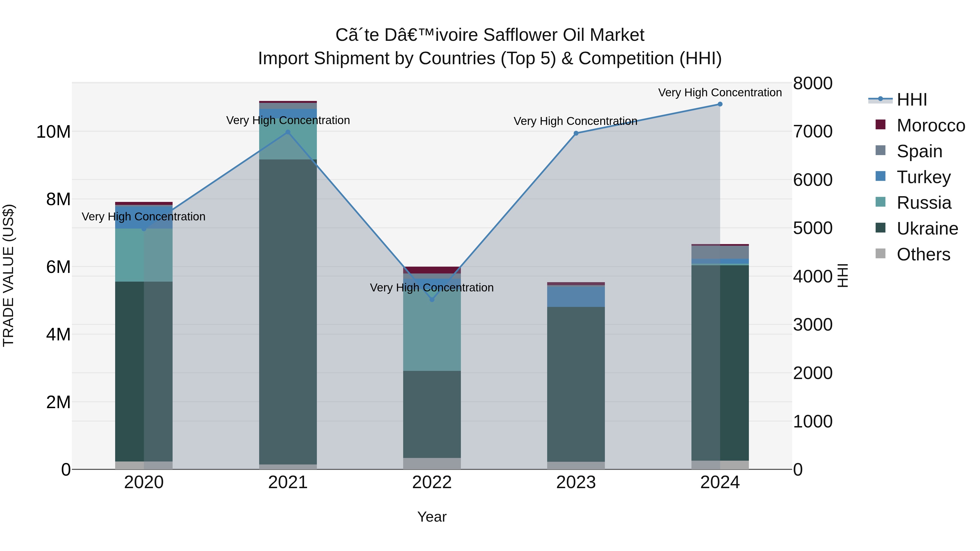Click the Russia legend square icon
This screenshot has width=980, height=551.
(x=880, y=202)
